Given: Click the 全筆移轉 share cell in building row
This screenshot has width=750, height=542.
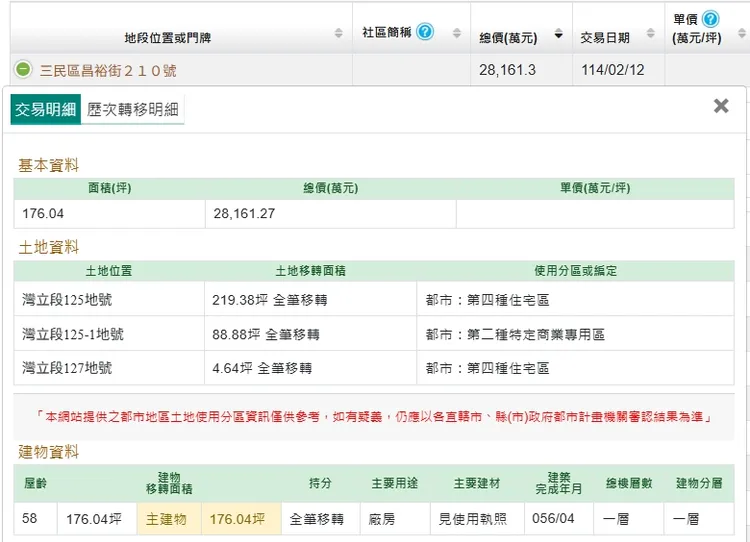Looking at the screenshot, I should 320,519.
